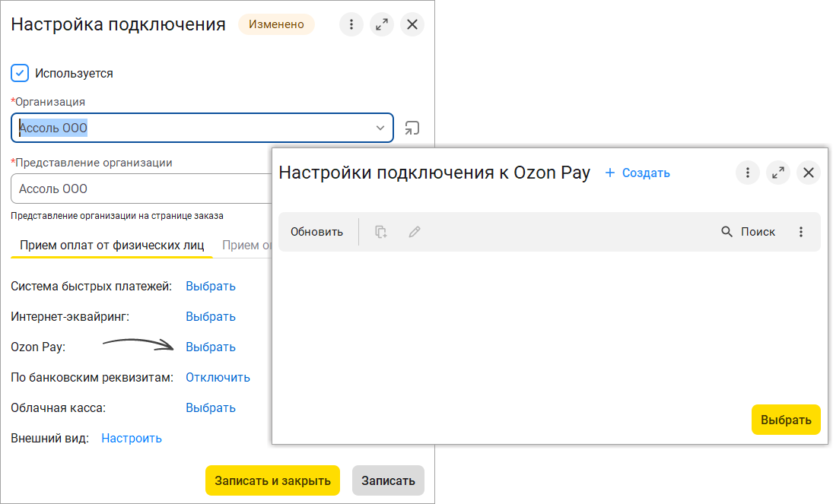
Task: Click Создать to add a connection setting
Action: pyautogui.click(x=637, y=173)
